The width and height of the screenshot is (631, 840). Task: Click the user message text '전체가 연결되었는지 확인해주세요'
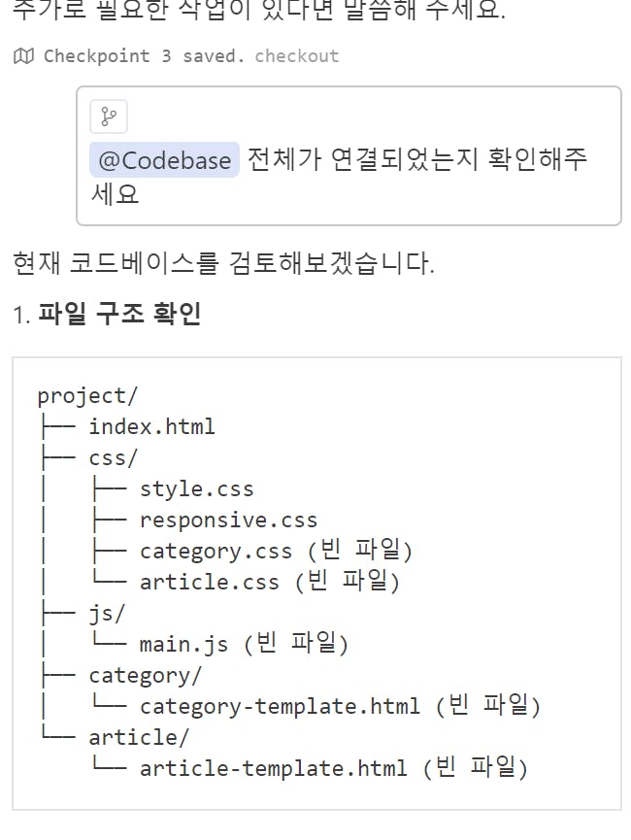[x=416, y=160]
